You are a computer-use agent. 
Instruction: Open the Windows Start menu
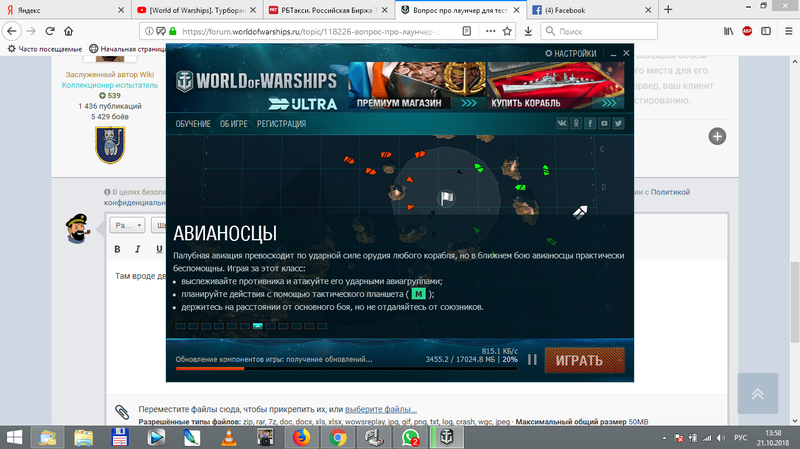coord(14,437)
